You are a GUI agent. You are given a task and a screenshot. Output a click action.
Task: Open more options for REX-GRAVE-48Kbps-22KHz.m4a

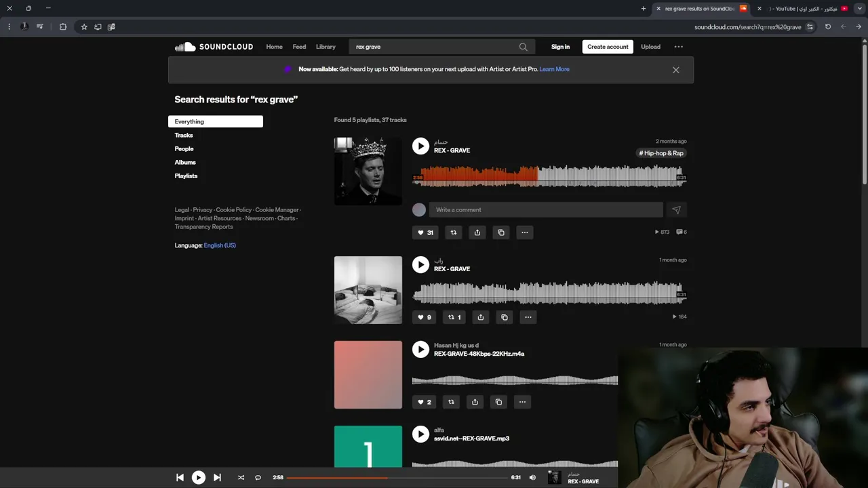click(x=522, y=402)
